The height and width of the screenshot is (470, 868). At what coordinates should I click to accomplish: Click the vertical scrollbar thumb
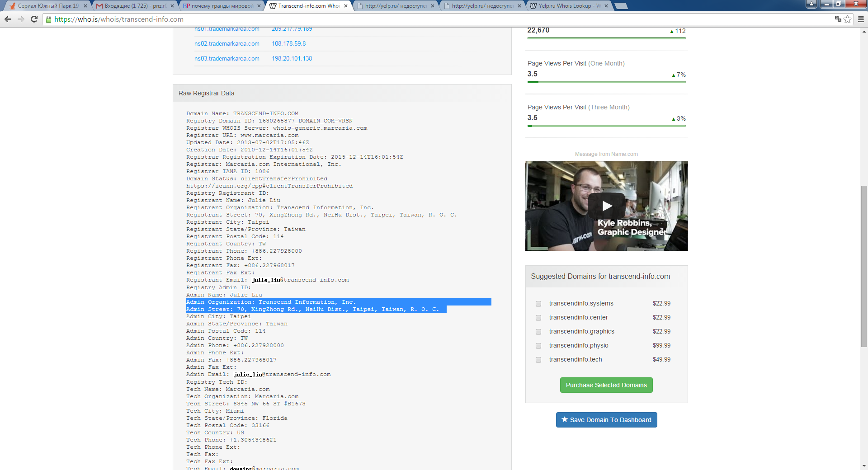(x=864, y=267)
